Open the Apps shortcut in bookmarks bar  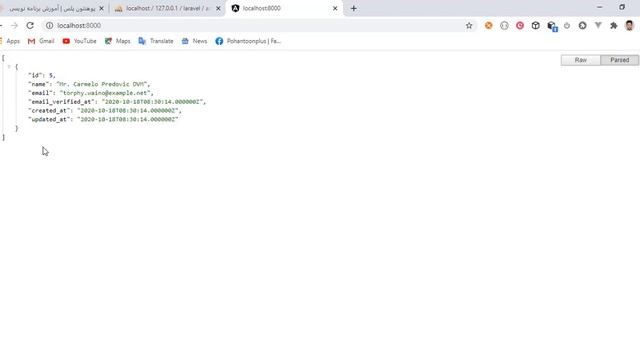tap(10, 41)
